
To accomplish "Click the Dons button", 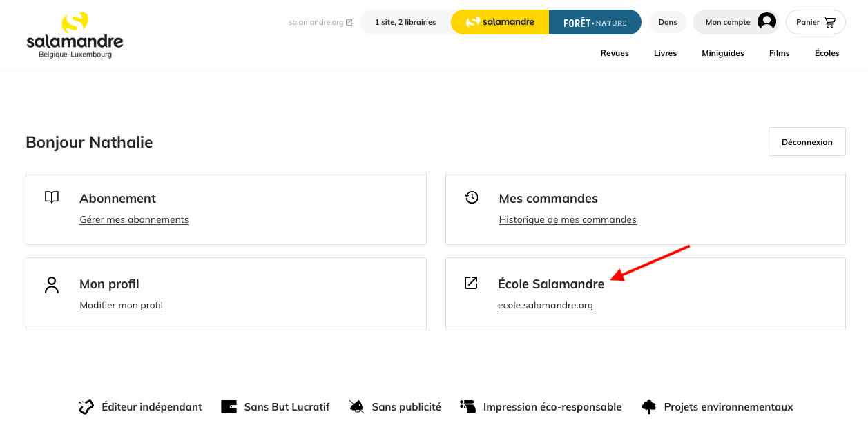I will pyautogui.click(x=668, y=22).
